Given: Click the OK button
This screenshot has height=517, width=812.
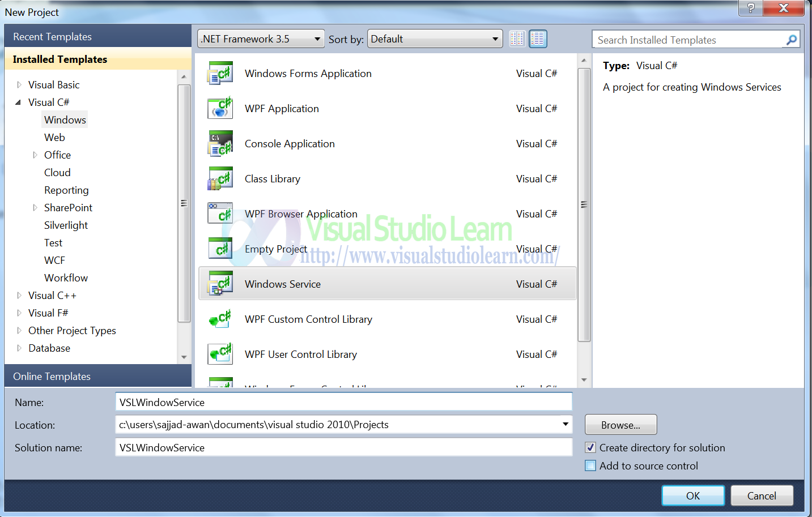Looking at the screenshot, I should 693,495.
